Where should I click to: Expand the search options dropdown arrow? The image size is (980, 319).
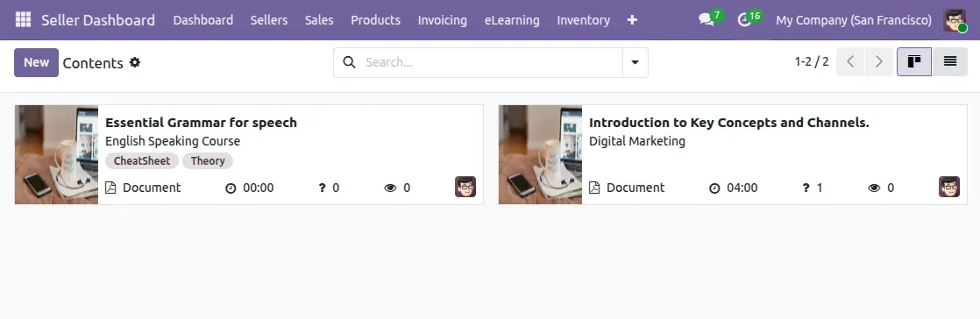coord(635,62)
